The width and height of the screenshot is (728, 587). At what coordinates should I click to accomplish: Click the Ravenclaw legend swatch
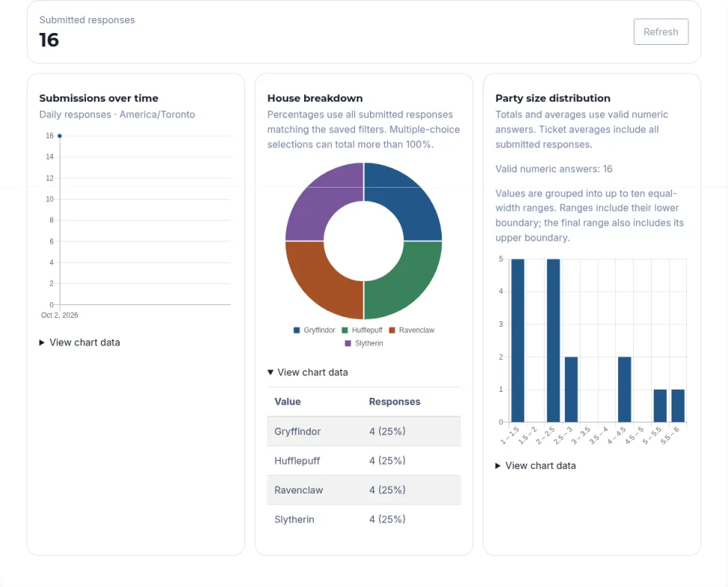coord(392,331)
